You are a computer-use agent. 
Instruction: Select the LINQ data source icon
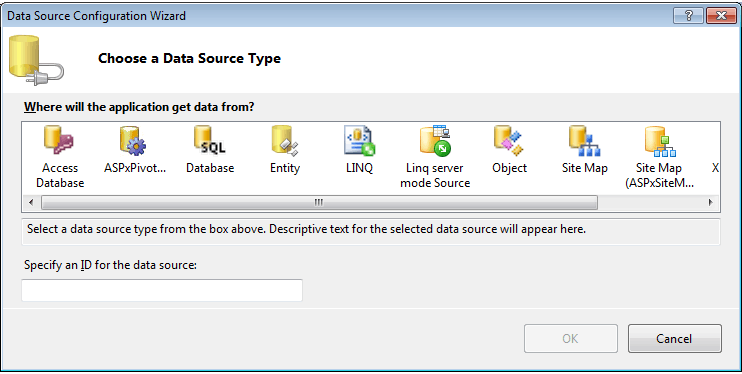(x=359, y=141)
